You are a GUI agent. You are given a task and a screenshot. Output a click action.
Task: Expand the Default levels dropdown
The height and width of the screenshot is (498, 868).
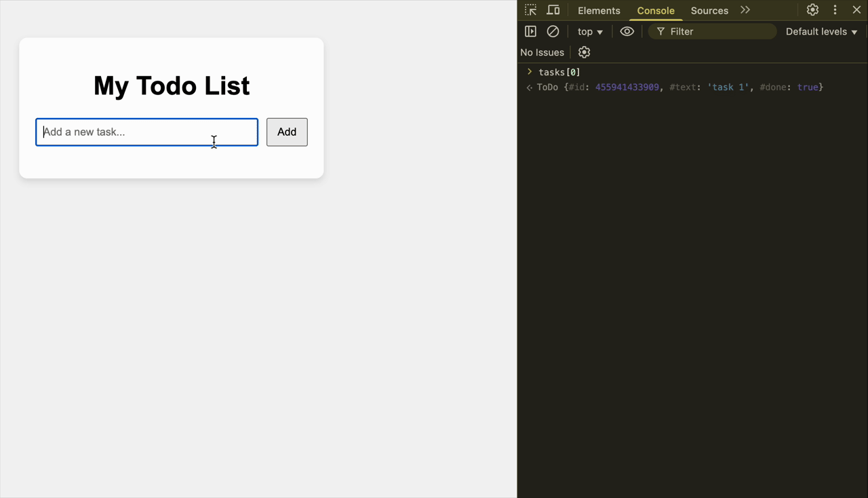(821, 32)
